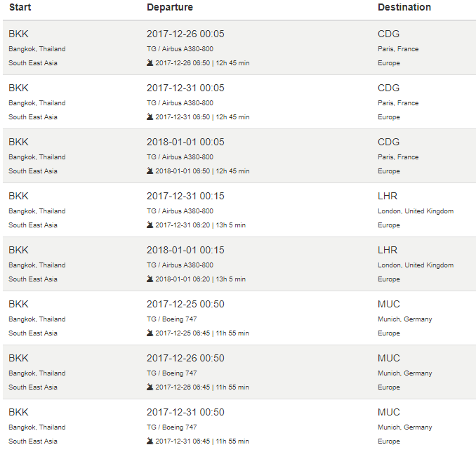The height and width of the screenshot is (459, 476).
Task: Click the 2017-12-25 flight's TG / Boeing 747 text
Action: [x=172, y=319]
